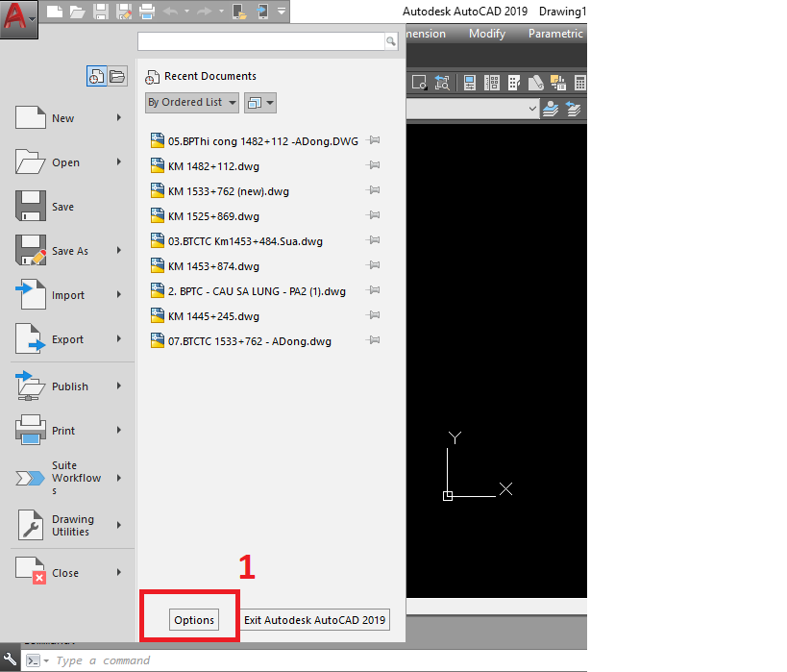The image size is (787, 672).
Task: Click the AutoCAD application menu logo button
Action: pos(18,19)
